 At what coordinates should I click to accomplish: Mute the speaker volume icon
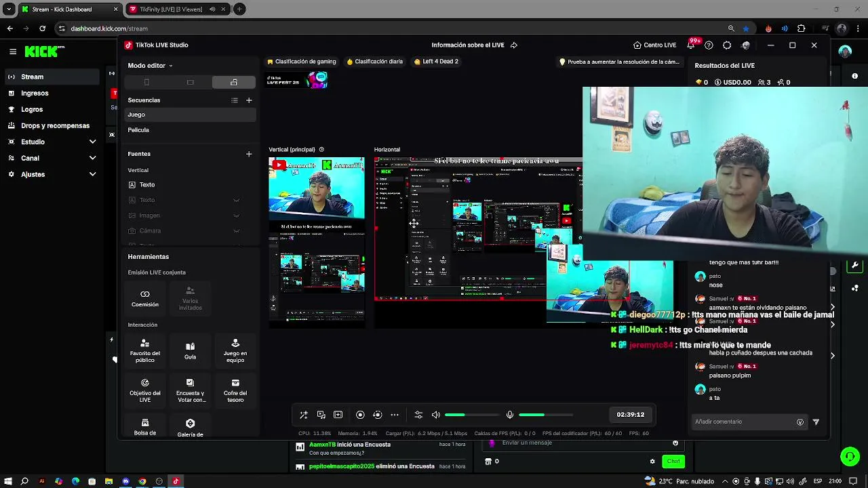point(436,415)
